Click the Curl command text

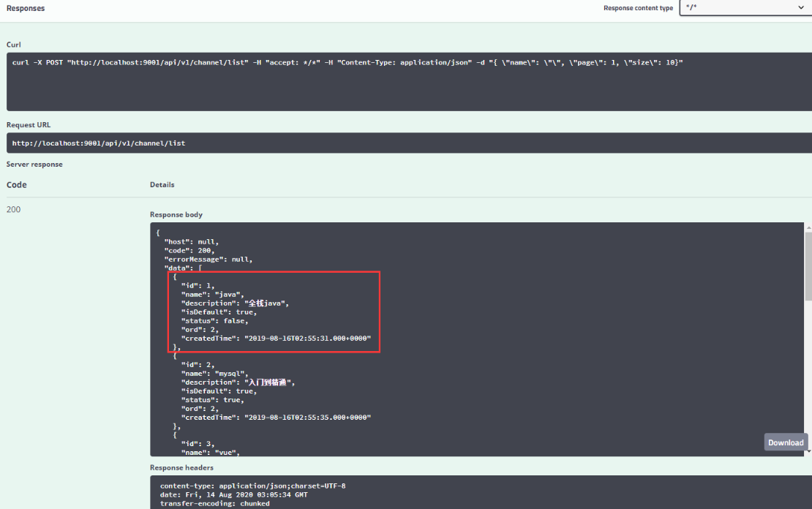pyautogui.click(x=347, y=63)
